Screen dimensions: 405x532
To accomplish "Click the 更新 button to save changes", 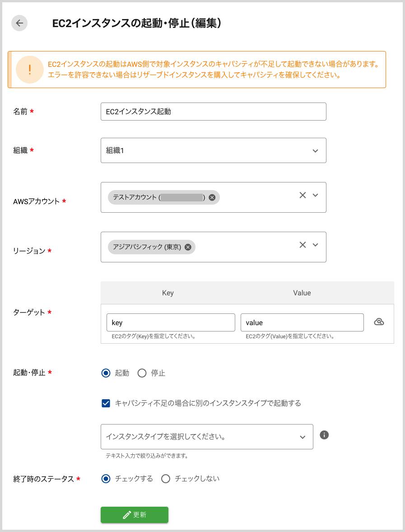I will [134, 514].
